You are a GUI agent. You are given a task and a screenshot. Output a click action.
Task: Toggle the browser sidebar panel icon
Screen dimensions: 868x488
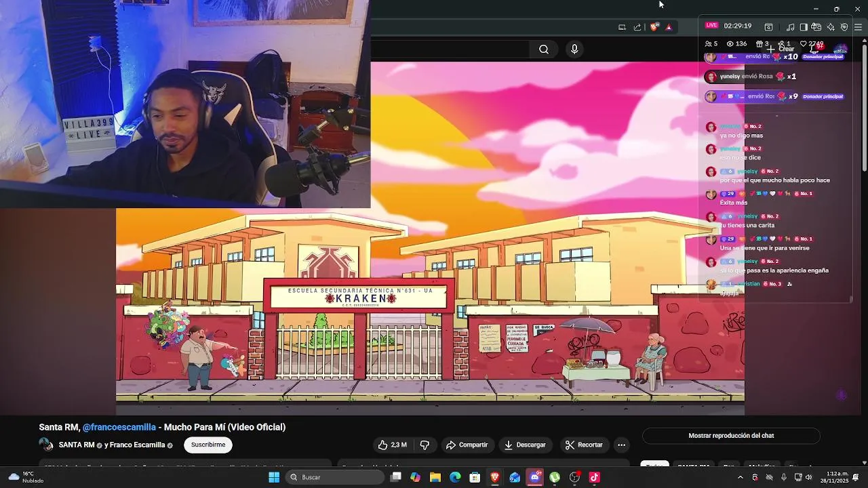tap(804, 27)
